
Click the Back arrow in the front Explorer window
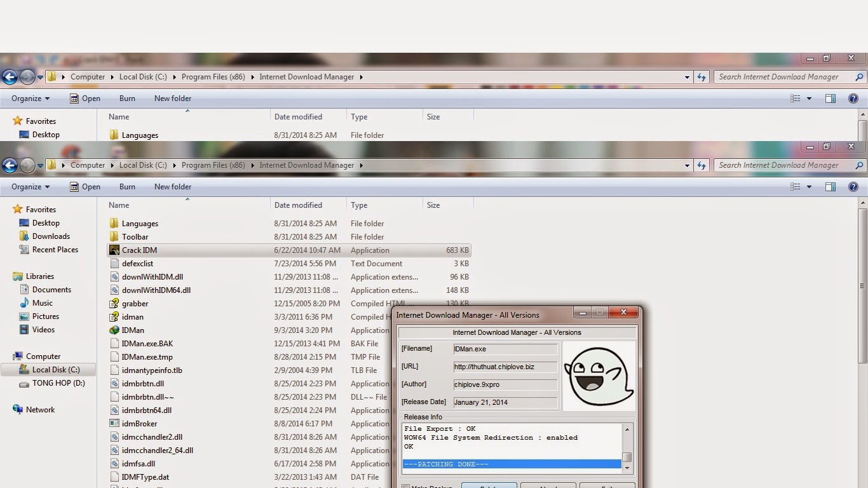[10, 165]
